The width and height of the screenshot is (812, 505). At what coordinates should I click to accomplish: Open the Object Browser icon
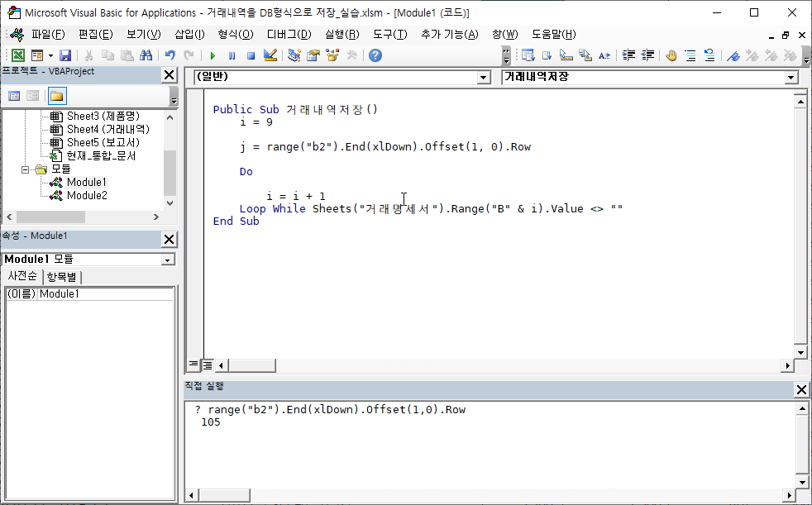coord(332,55)
